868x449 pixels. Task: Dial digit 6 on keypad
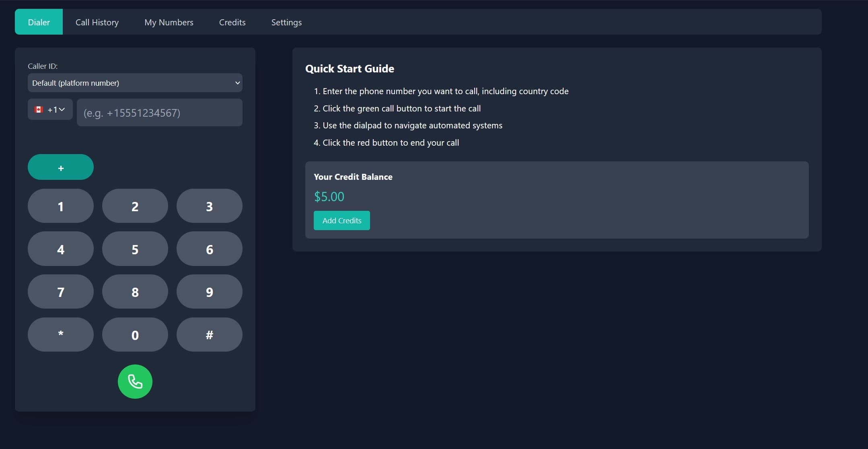point(209,249)
